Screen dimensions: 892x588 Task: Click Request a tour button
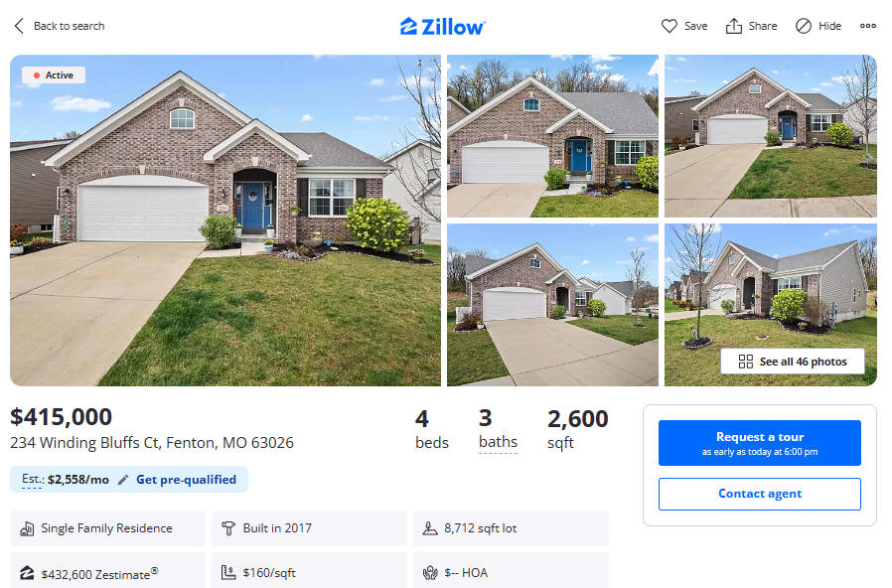[760, 443]
